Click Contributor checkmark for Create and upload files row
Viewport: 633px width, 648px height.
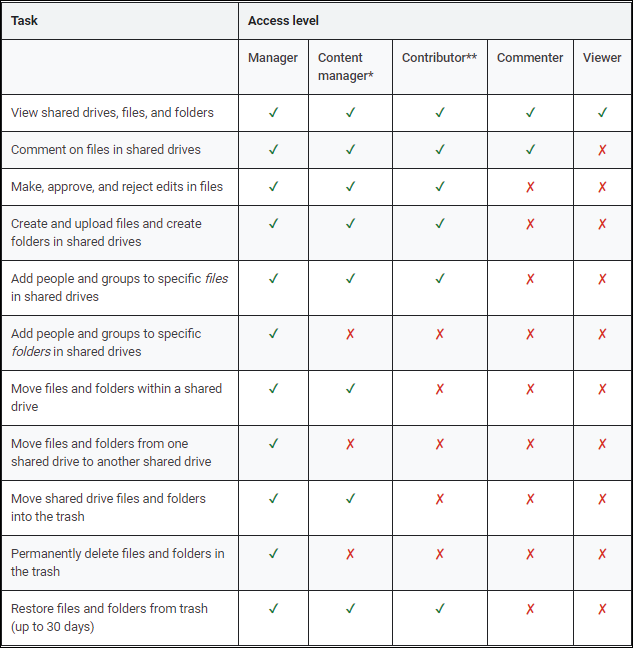(x=439, y=224)
